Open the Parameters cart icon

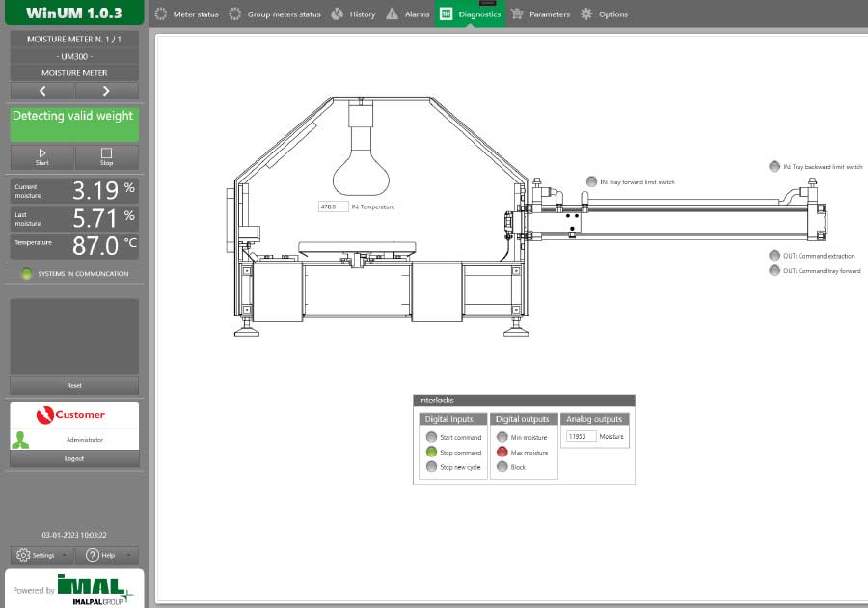518,14
